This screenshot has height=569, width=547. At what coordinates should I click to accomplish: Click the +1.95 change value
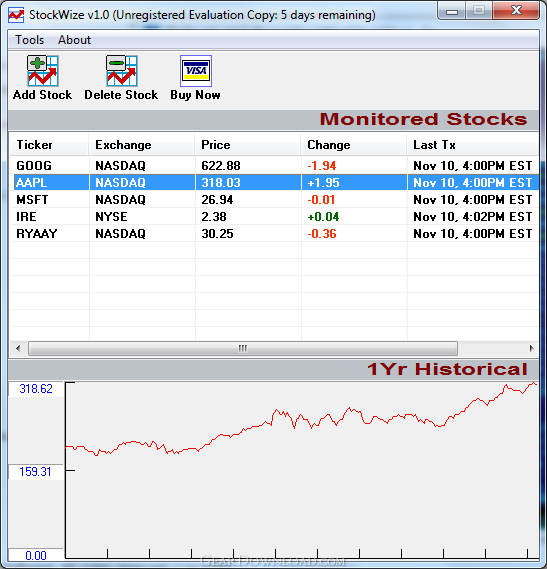click(x=323, y=183)
